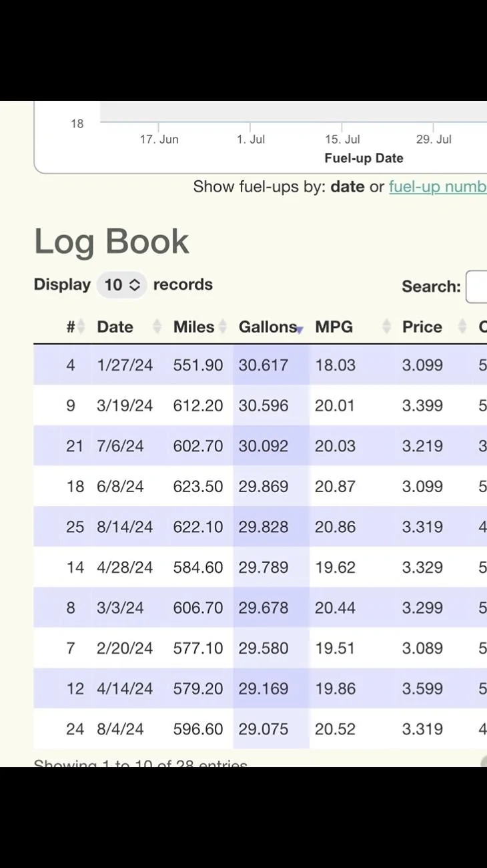Open the Display 10 records dropdown
The image size is (487, 868).
click(122, 285)
